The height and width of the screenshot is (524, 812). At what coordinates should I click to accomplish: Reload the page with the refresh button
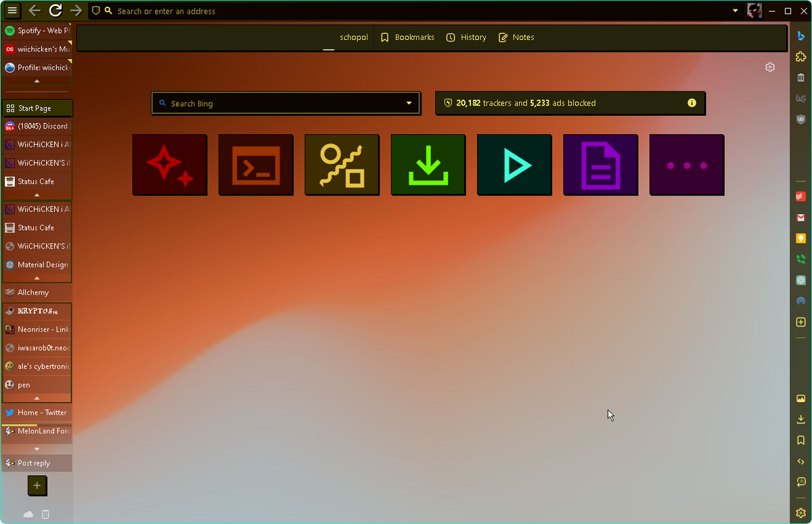(x=55, y=11)
